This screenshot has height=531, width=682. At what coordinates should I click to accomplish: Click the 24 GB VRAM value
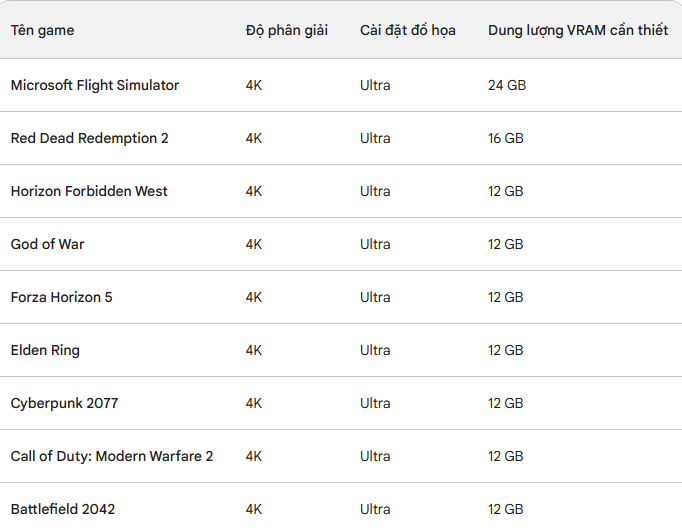tap(507, 85)
